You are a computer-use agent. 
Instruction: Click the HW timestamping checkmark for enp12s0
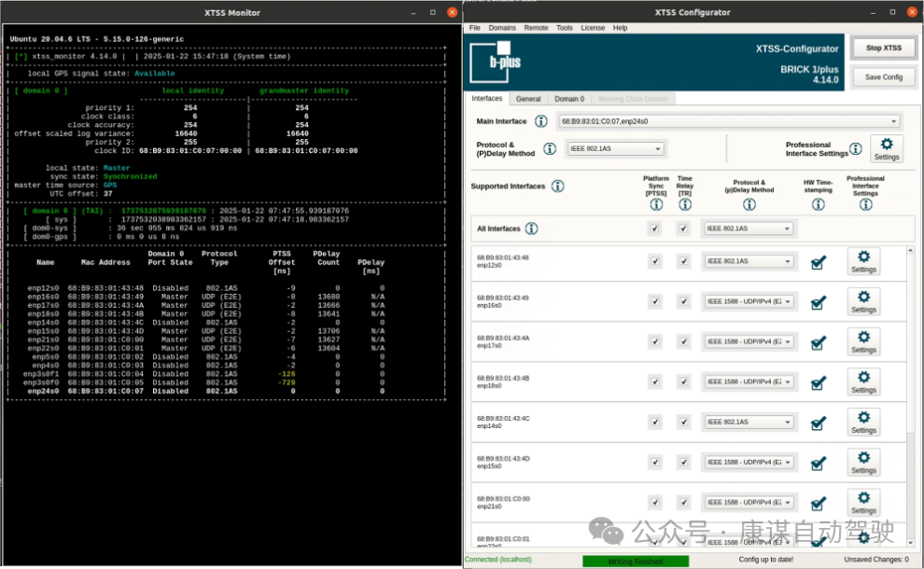tap(818, 262)
